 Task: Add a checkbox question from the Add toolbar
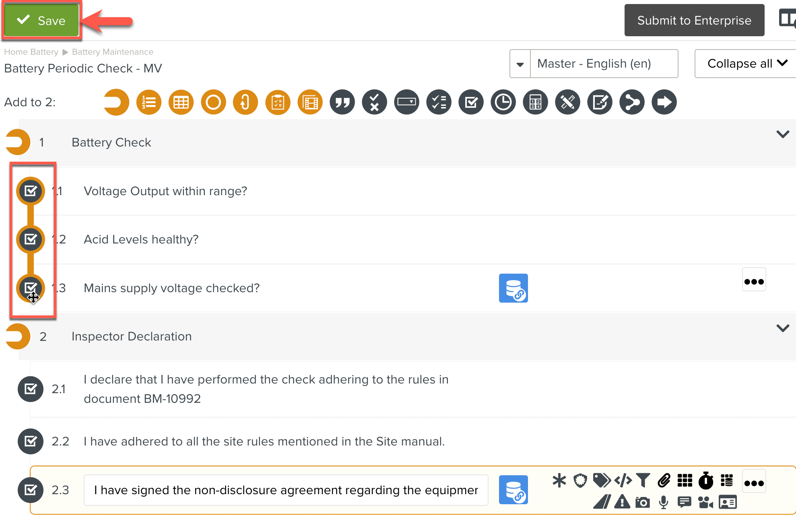470,102
